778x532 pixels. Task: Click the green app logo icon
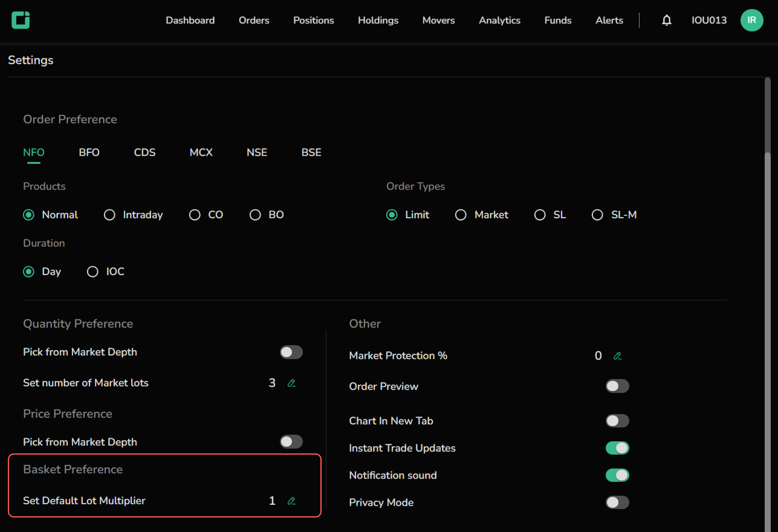[21, 20]
